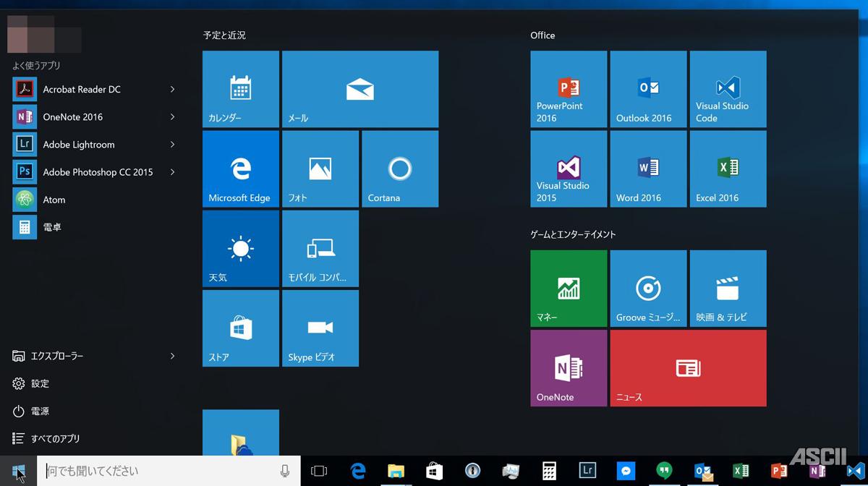Viewport: 868px width, 486px height.
Task: Expand the Acrobat Reader DC jump list arrow
Action: pos(172,89)
